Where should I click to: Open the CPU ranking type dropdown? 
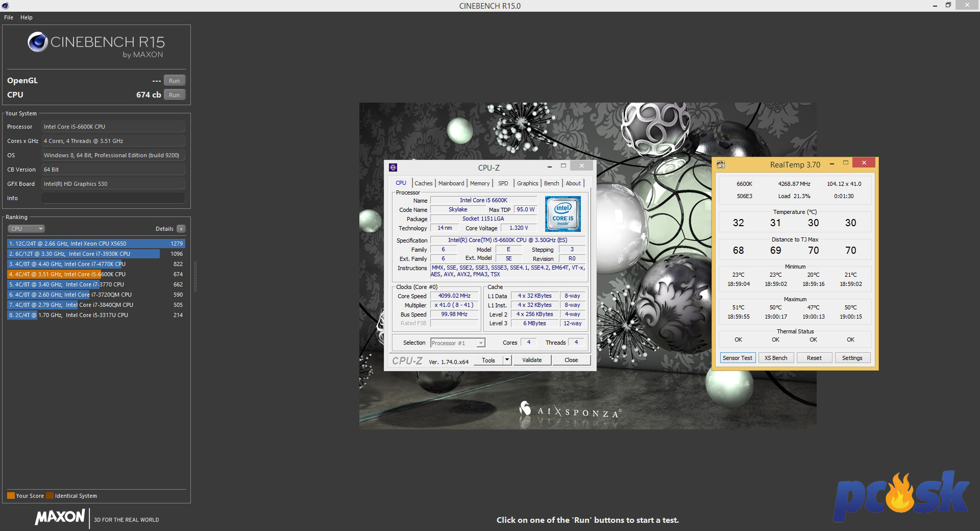click(x=27, y=229)
